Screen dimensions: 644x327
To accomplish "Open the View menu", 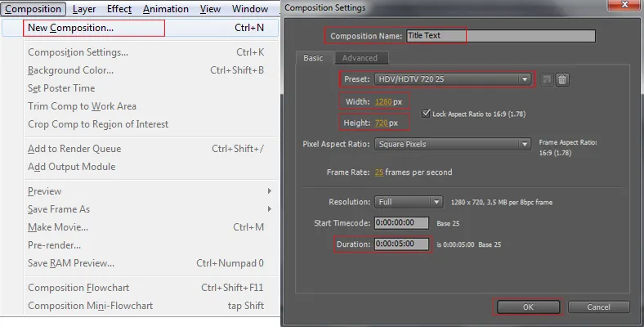I will [x=210, y=9].
